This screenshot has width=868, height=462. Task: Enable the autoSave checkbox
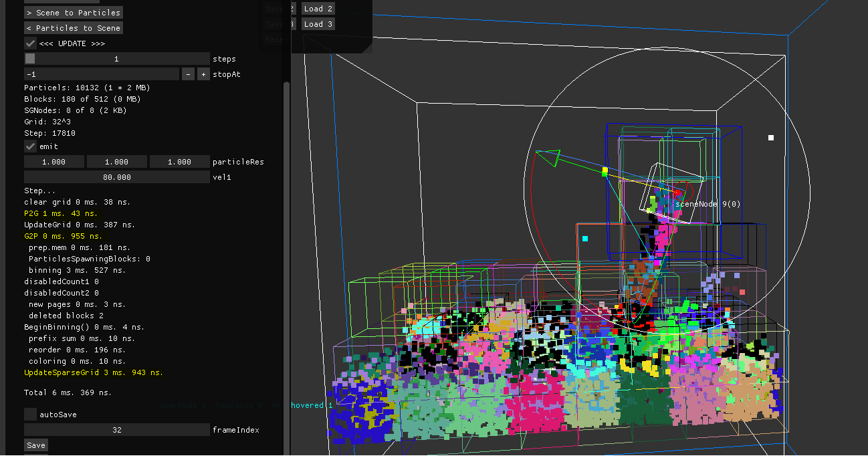(x=30, y=415)
